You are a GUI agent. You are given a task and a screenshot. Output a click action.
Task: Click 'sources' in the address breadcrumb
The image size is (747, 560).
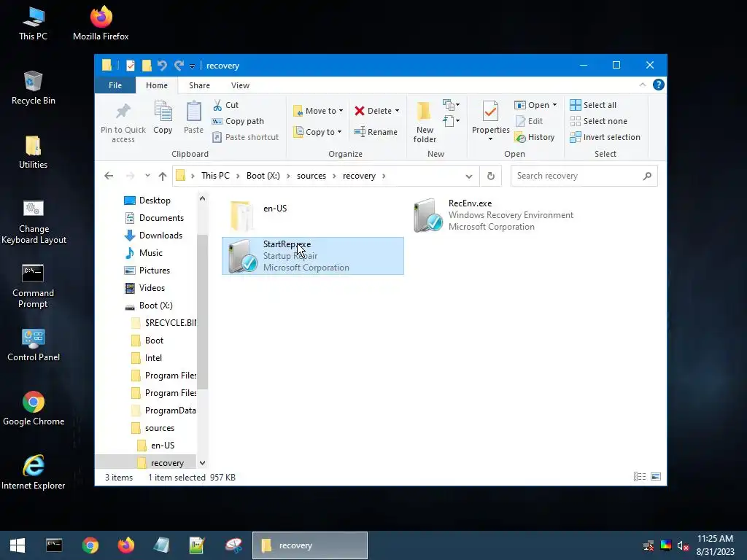(311, 176)
